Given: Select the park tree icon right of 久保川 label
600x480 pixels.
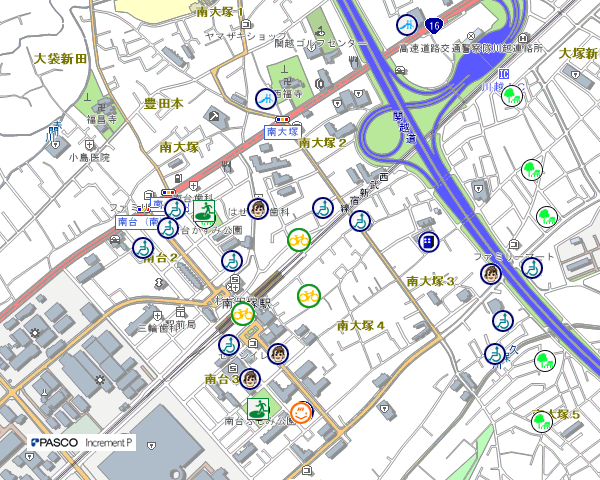Looking at the screenshot, I should click(x=545, y=361).
